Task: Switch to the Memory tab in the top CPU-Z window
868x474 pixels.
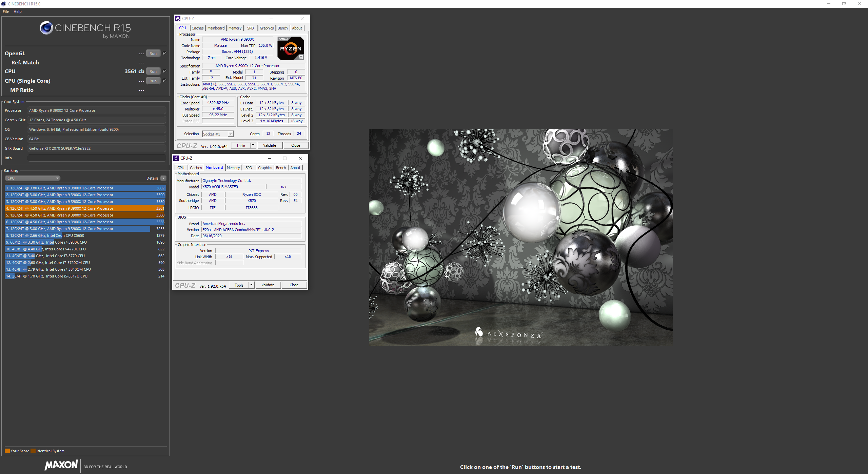Action: [235, 28]
